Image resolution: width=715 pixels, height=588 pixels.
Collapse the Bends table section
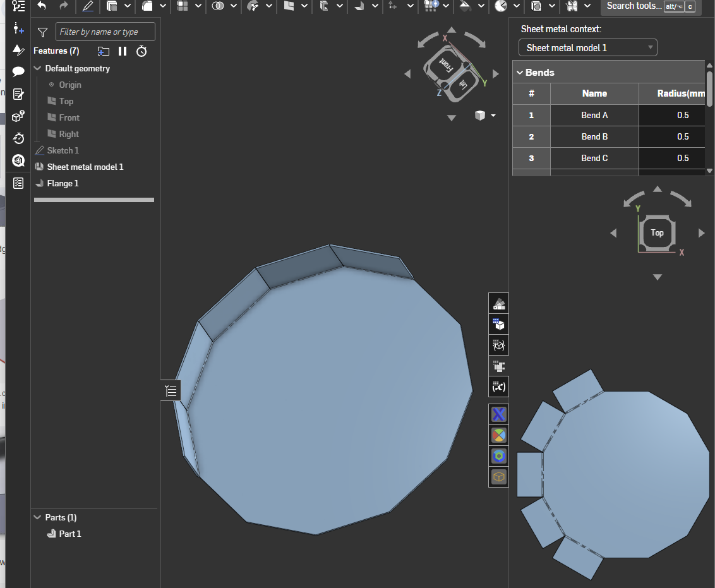pyautogui.click(x=520, y=73)
